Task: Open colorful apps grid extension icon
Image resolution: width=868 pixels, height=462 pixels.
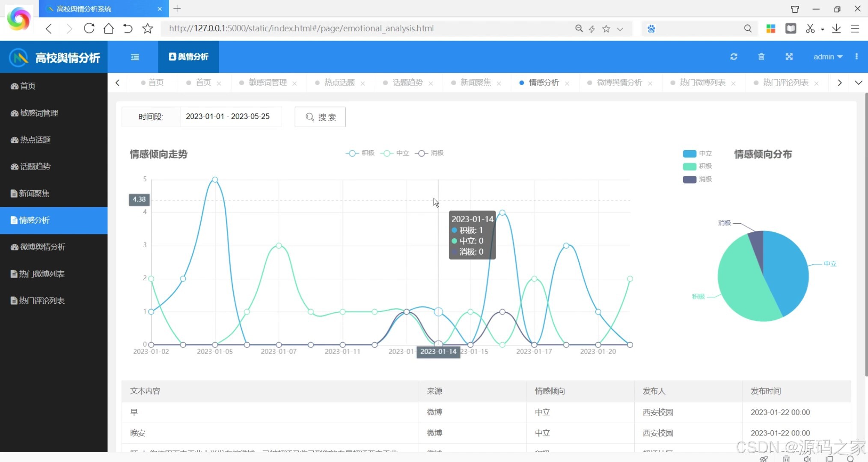Action: click(771, 29)
